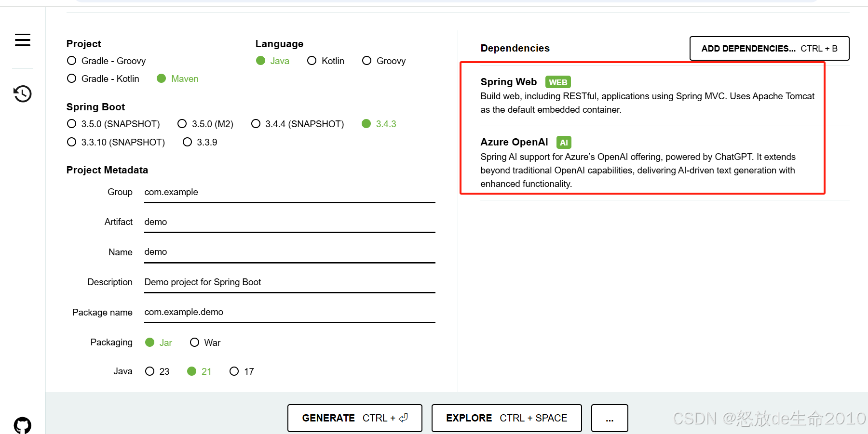The height and width of the screenshot is (434, 868).
Task: Select Java version 17
Action: click(234, 371)
